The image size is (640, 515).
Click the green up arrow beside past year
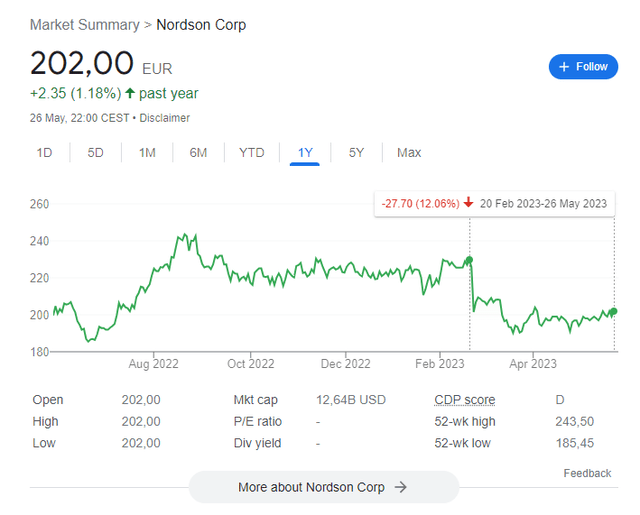pyautogui.click(x=130, y=93)
